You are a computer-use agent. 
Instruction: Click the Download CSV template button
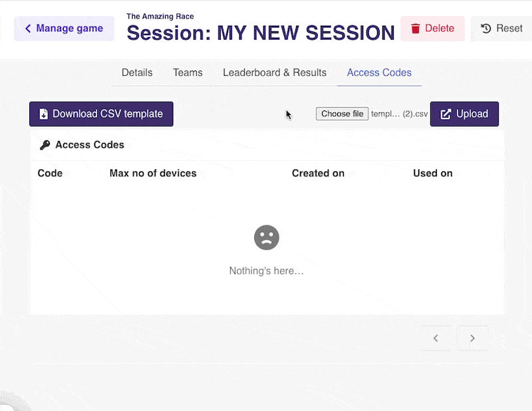[x=101, y=114]
